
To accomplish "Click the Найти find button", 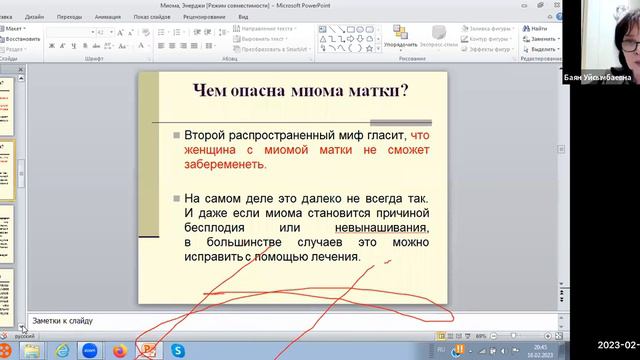I will [x=535, y=29].
